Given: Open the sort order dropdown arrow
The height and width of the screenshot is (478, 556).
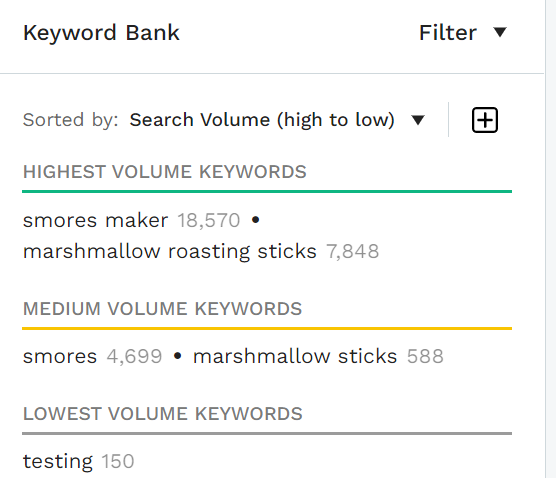Looking at the screenshot, I should (418, 120).
